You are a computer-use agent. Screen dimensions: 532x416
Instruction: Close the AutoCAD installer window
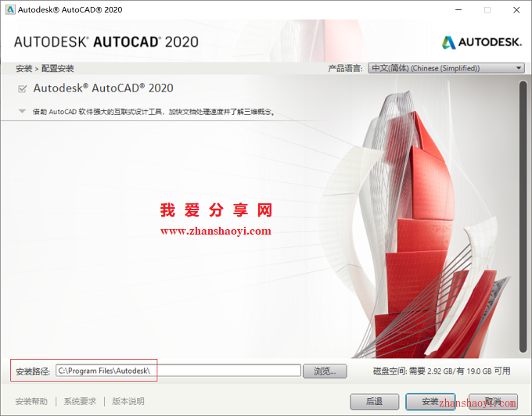click(x=516, y=10)
